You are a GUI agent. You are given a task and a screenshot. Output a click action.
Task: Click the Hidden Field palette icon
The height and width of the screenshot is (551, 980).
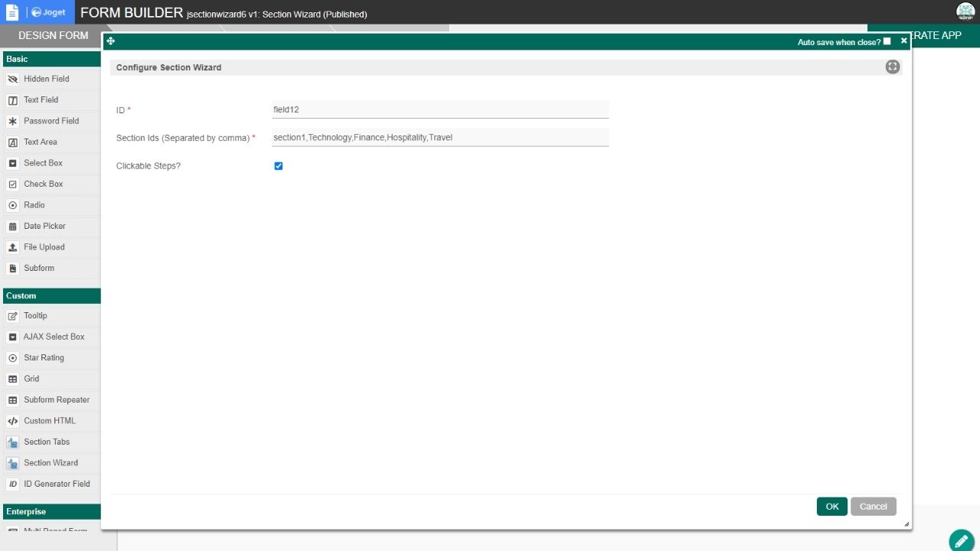[12, 79]
